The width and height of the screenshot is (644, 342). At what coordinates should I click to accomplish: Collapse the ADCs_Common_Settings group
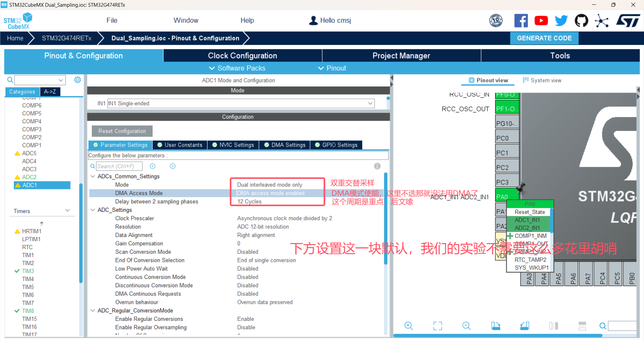click(x=93, y=176)
